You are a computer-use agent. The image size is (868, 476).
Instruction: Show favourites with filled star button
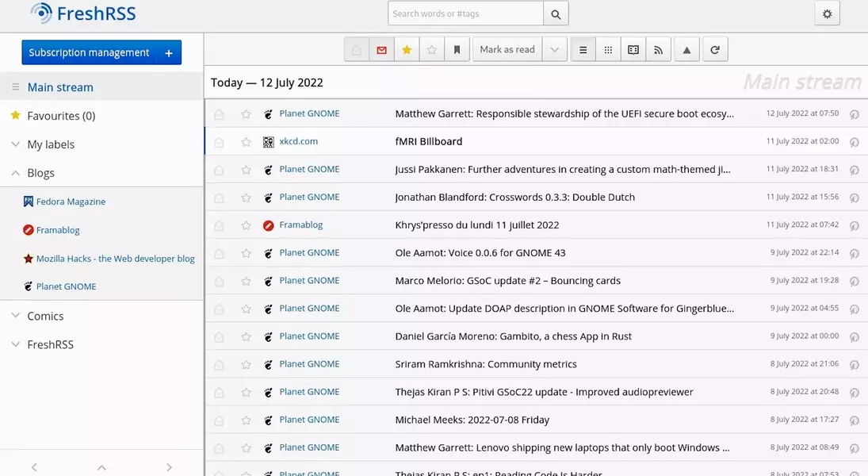point(407,50)
